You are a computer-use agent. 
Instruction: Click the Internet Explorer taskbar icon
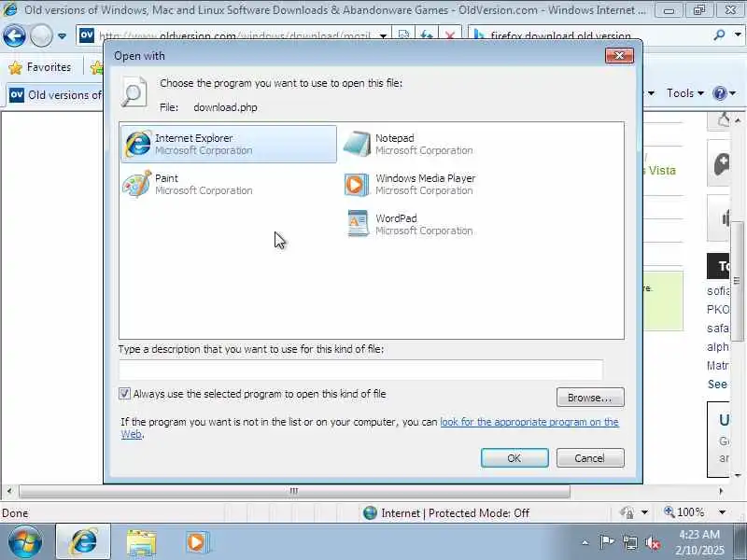coord(83,542)
